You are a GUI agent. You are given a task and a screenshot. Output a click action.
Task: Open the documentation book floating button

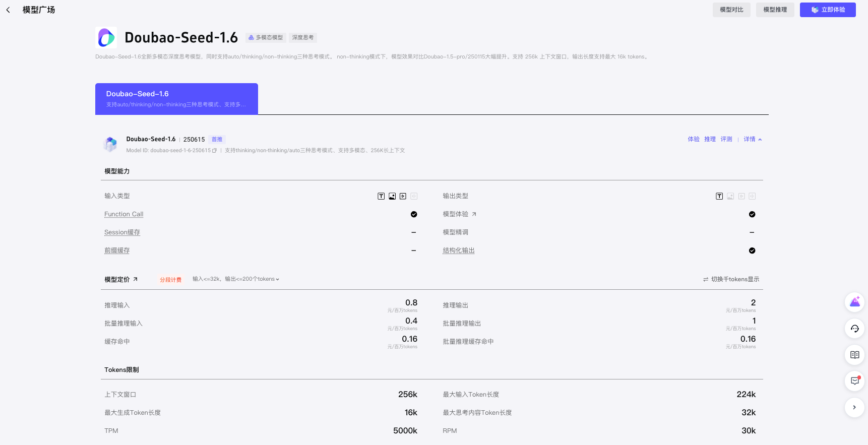pos(855,355)
